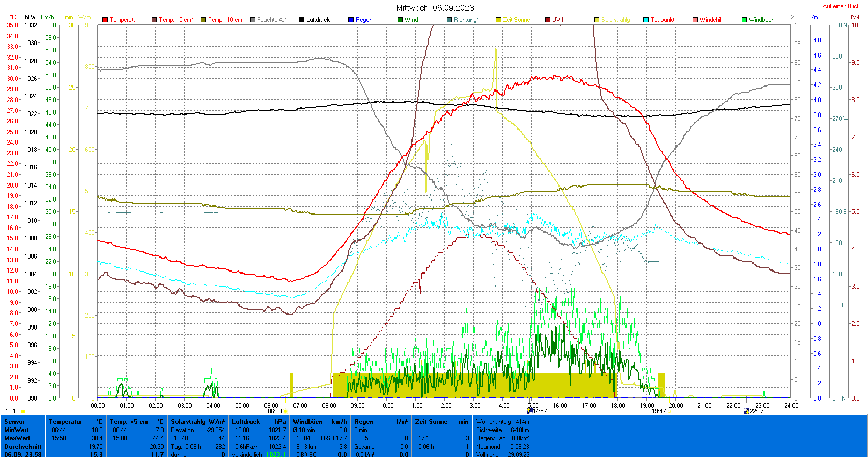
Task: Click the dark red UV-I legend swatch
Action: coord(548,20)
